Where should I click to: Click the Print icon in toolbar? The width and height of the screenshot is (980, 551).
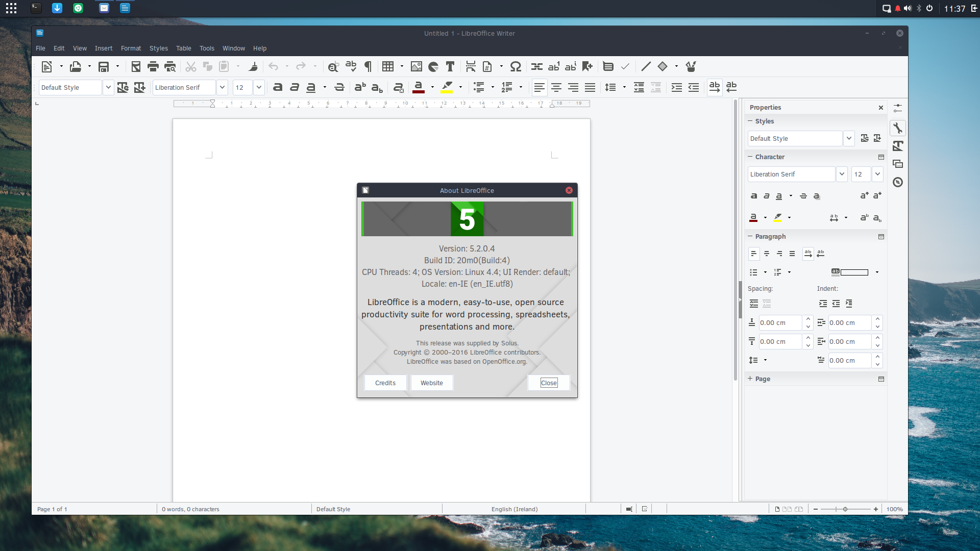point(153,66)
